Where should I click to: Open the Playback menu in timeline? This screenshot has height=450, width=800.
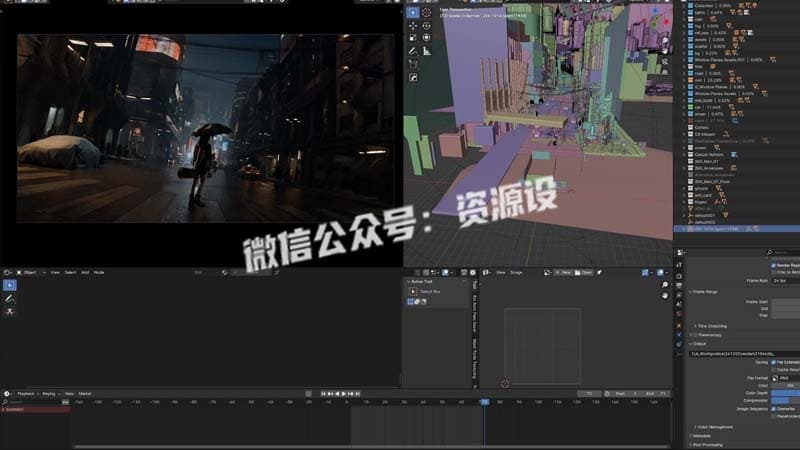(x=26, y=394)
